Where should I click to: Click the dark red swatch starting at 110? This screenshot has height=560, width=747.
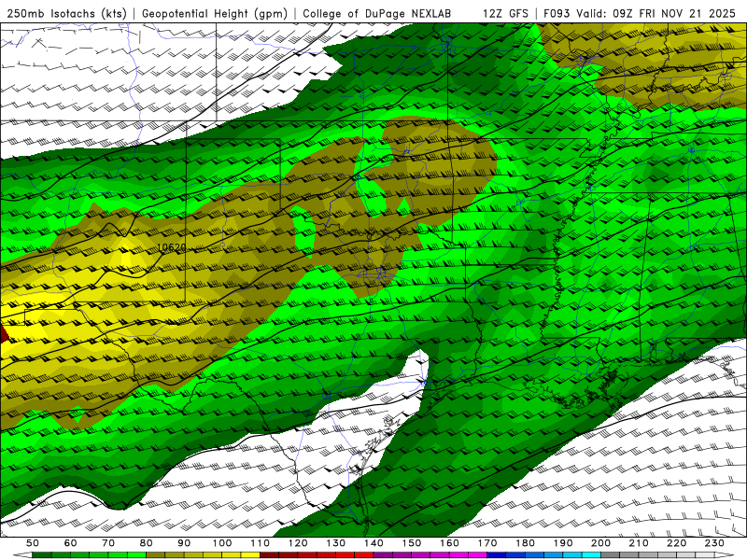pos(269,555)
